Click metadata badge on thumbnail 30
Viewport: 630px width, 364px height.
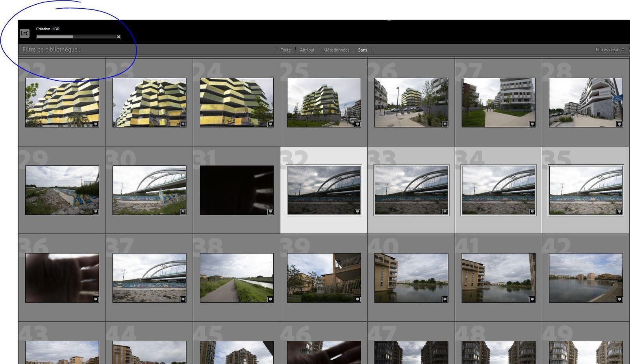[183, 212]
